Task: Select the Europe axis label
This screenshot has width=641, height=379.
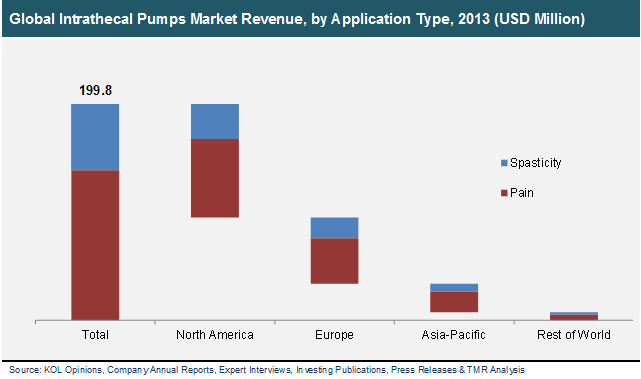Action: [334, 334]
